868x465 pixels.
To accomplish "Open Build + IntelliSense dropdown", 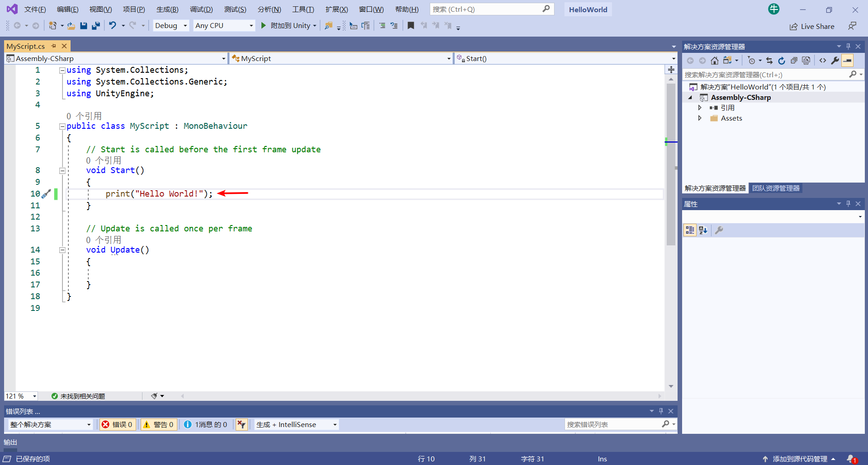I will pyautogui.click(x=296, y=424).
